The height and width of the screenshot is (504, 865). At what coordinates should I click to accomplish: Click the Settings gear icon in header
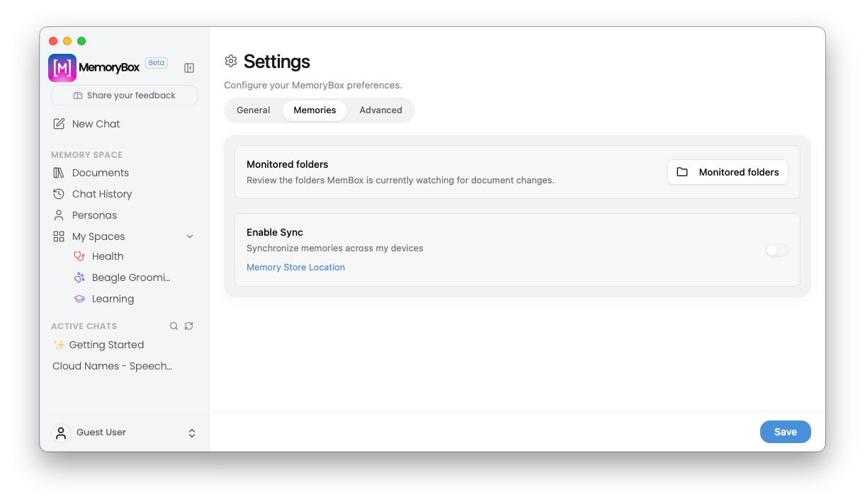(230, 62)
